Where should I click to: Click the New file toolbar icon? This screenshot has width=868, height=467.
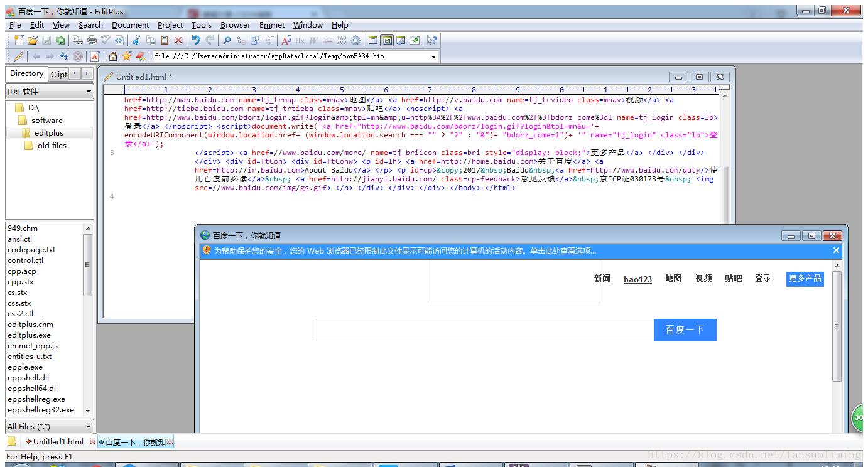click(19, 40)
